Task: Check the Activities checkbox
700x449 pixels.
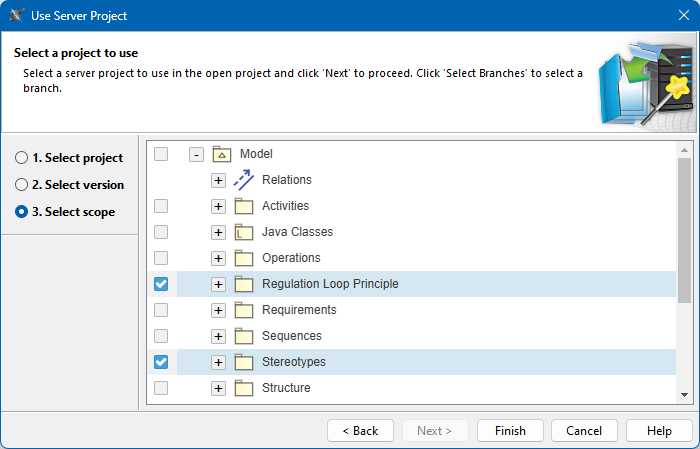Action: tap(161, 206)
